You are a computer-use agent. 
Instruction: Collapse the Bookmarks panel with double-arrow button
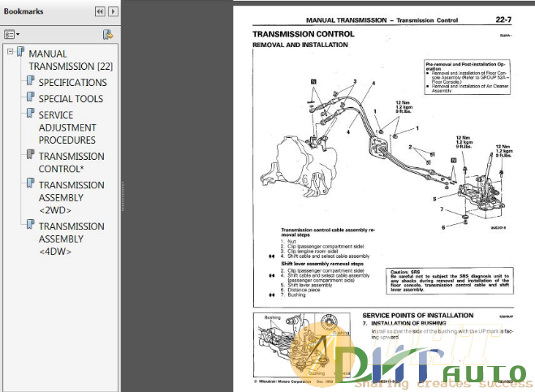[100, 11]
